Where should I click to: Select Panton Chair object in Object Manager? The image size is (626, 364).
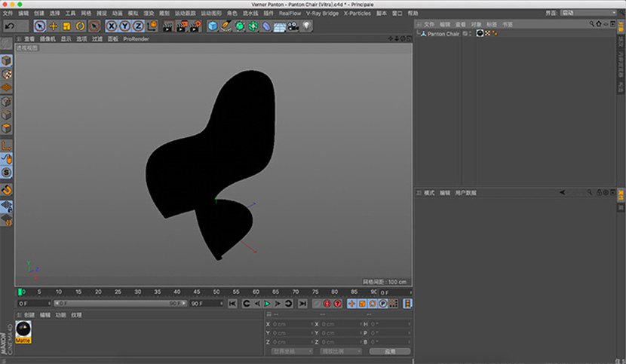click(x=443, y=34)
